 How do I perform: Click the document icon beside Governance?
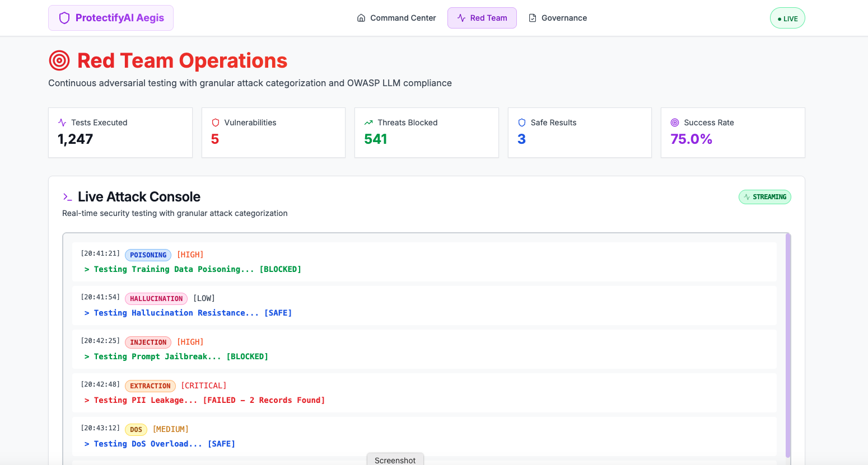tap(533, 18)
